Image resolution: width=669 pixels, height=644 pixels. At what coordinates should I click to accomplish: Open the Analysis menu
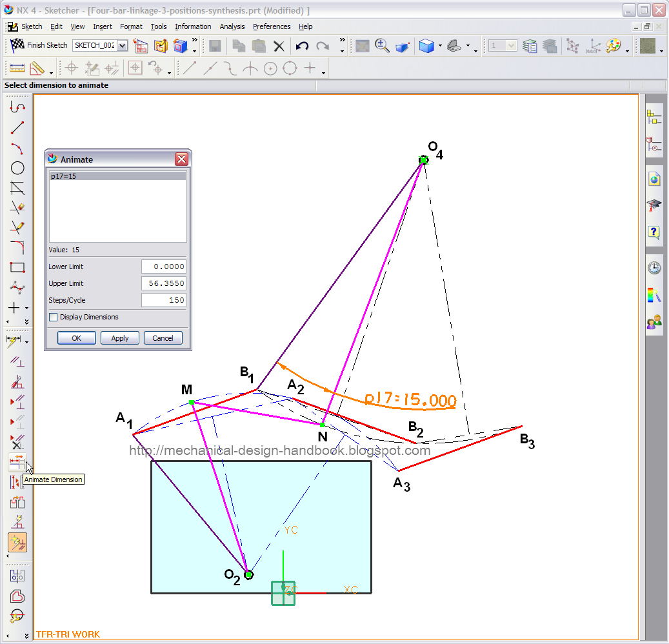pos(232,26)
